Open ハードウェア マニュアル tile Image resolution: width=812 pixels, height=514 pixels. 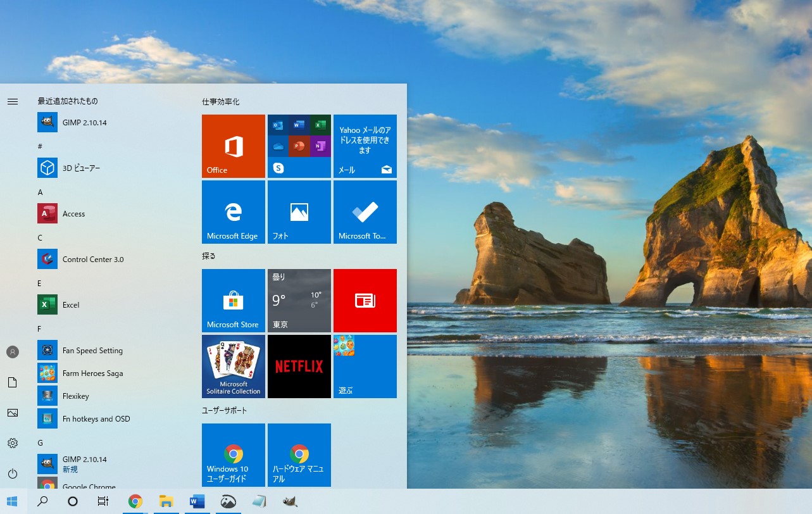(x=299, y=455)
